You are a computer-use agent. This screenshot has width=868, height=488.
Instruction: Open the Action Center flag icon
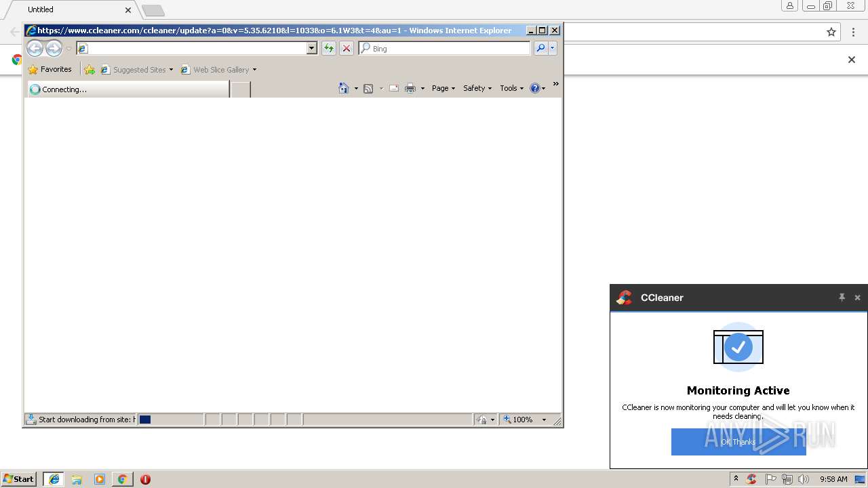(x=771, y=479)
